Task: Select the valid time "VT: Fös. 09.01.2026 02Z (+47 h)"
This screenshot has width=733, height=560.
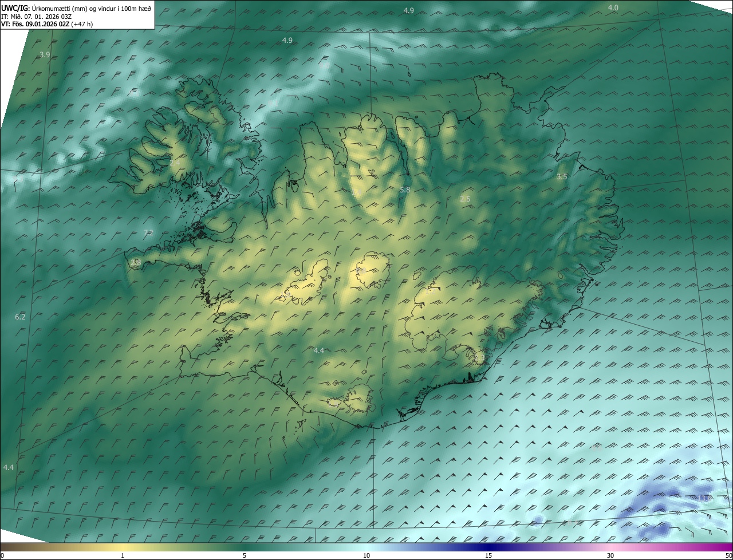Action: click(47, 24)
